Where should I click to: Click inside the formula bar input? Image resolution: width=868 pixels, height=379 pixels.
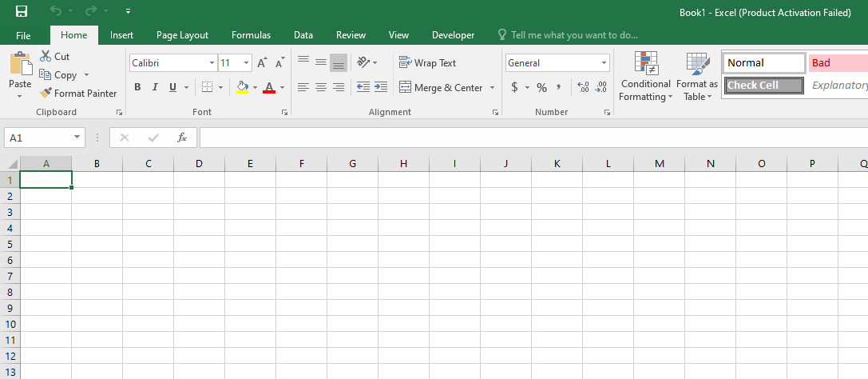[x=527, y=138]
